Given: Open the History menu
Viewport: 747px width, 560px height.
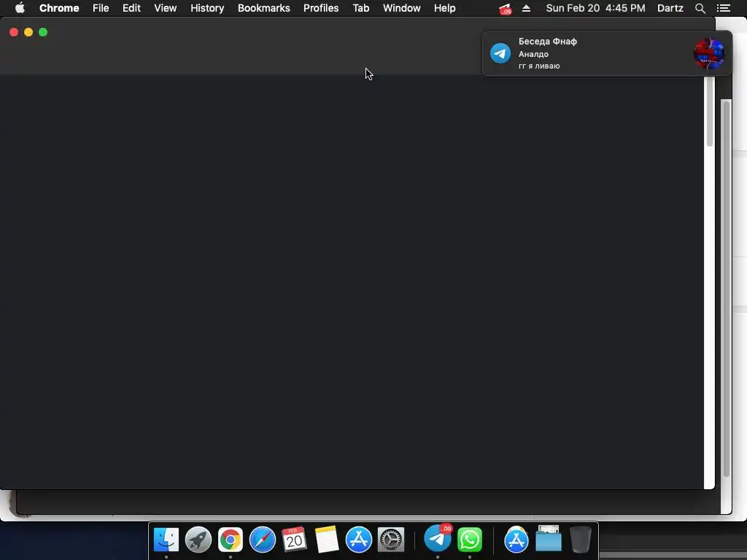Looking at the screenshot, I should click(x=207, y=8).
